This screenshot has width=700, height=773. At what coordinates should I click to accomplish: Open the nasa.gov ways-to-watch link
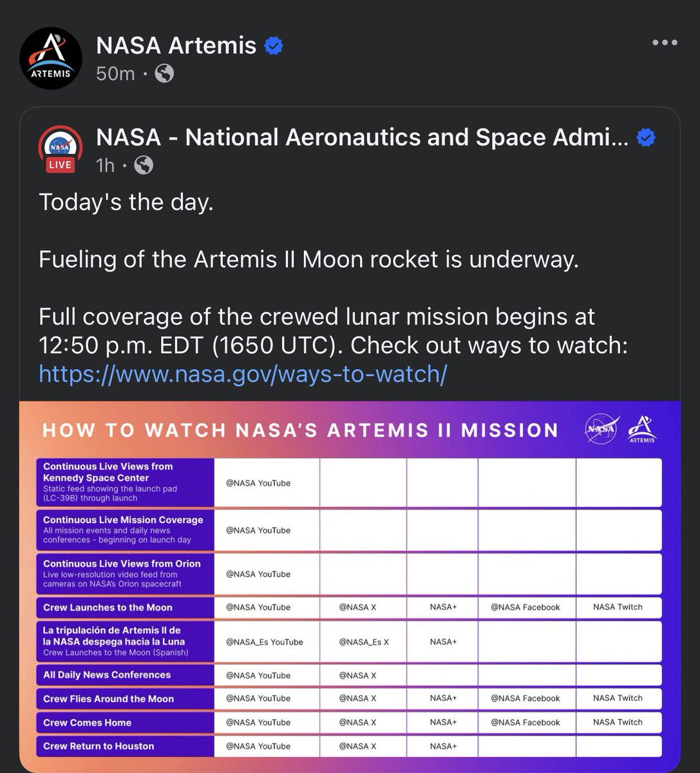pyautogui.click(x=243, y=374)
